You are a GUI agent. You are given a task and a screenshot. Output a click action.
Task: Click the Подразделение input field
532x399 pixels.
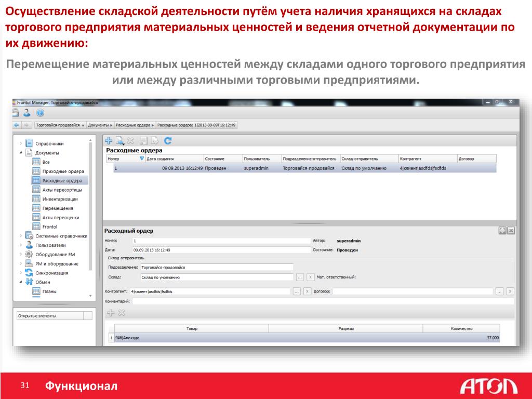(x=217, y=268)
